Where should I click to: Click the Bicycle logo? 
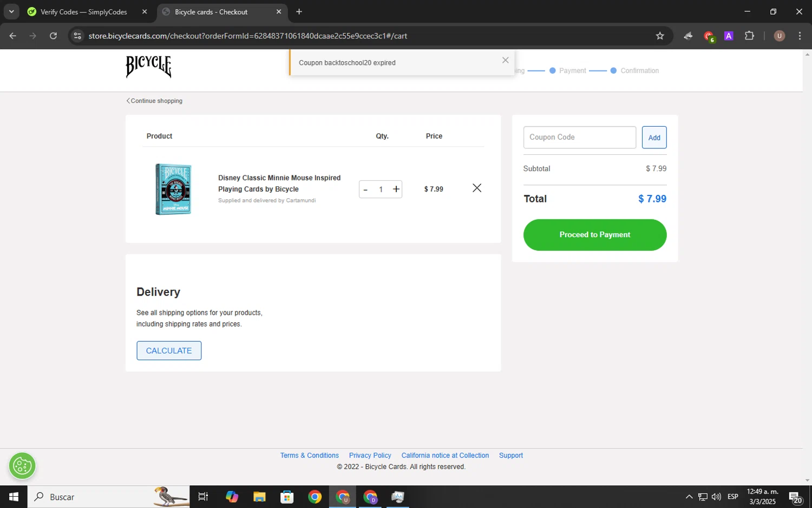(149, 67)
